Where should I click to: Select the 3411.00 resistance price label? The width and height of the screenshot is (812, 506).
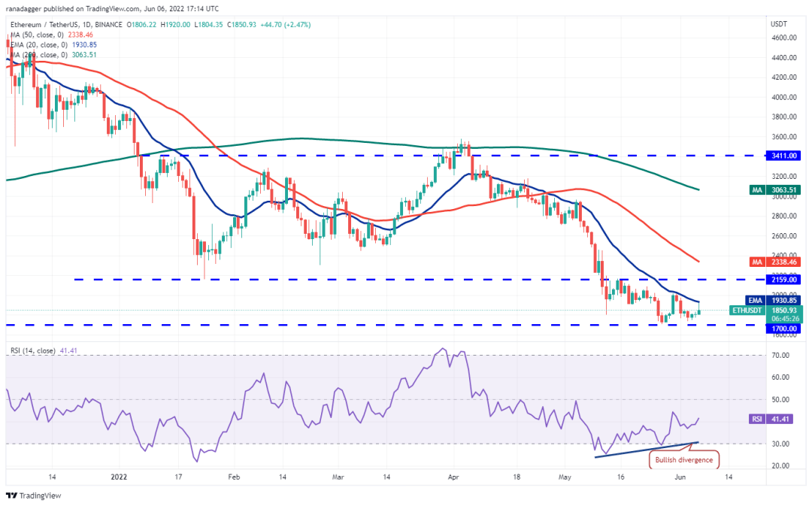[x=782, y=155]
